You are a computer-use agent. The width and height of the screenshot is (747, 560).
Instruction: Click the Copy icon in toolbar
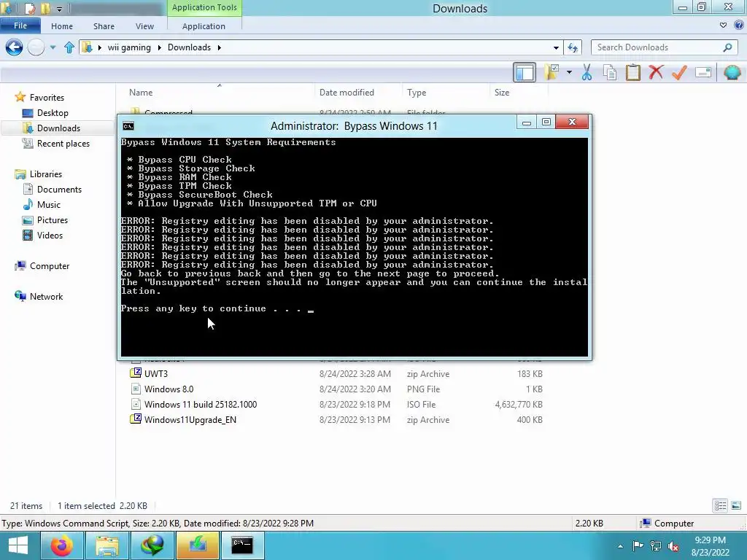pos(610,72)
